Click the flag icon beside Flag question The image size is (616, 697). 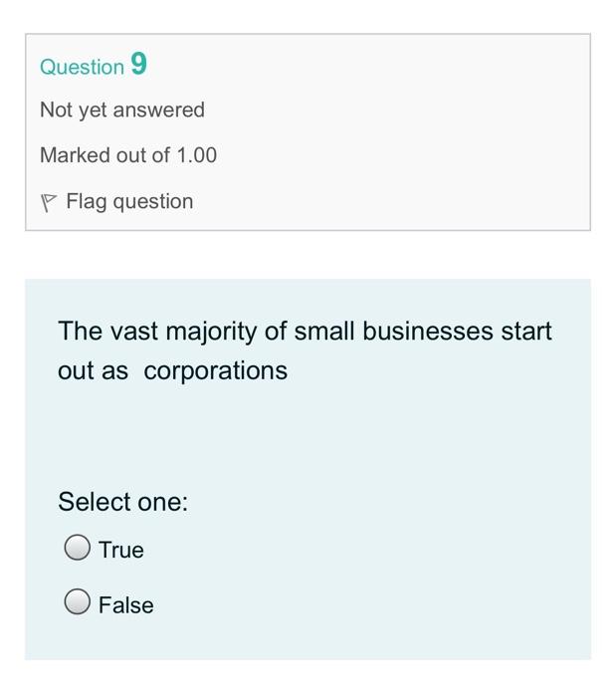[49, 202]
